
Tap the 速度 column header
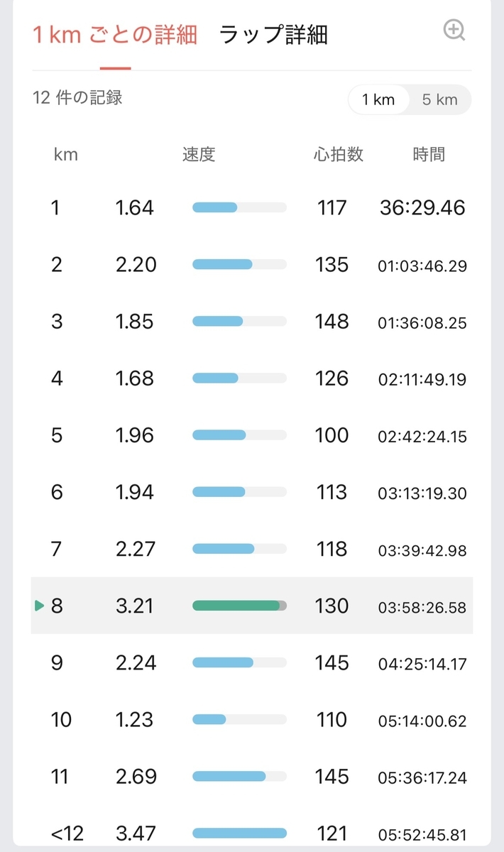coord(199,154)
